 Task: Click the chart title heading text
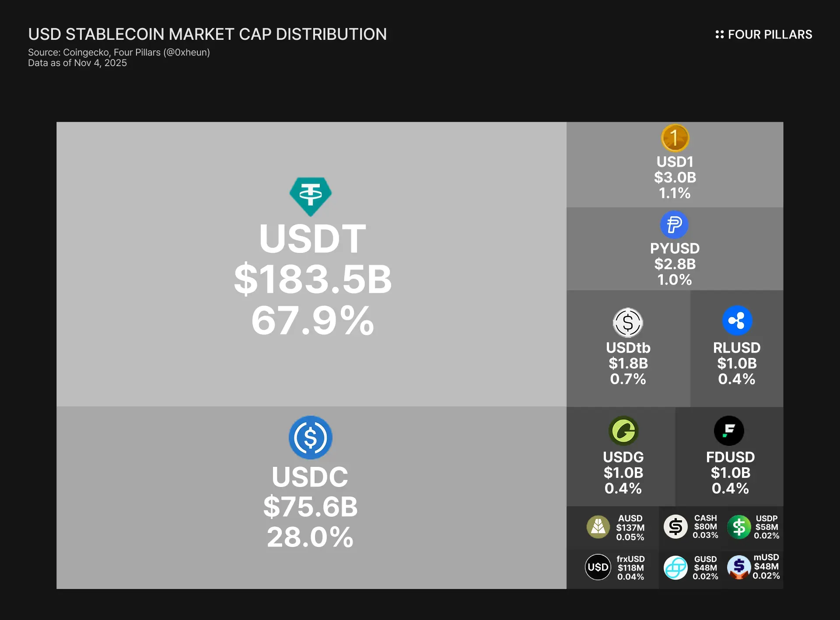207,34
